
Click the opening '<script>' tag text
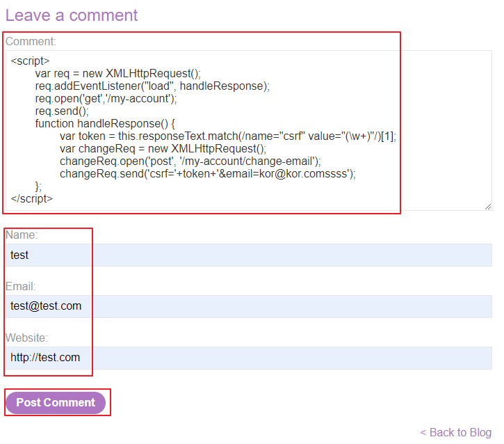click(x=30, y=61)
